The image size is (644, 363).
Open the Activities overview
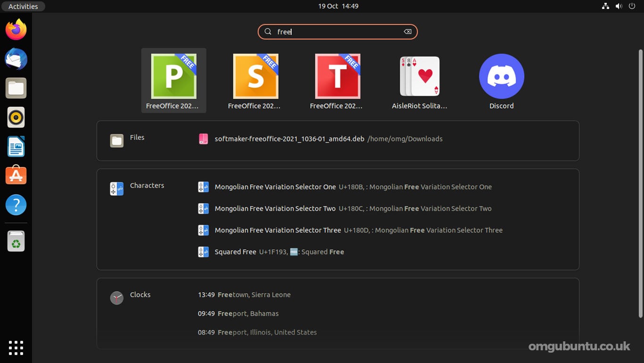point(23,6)
